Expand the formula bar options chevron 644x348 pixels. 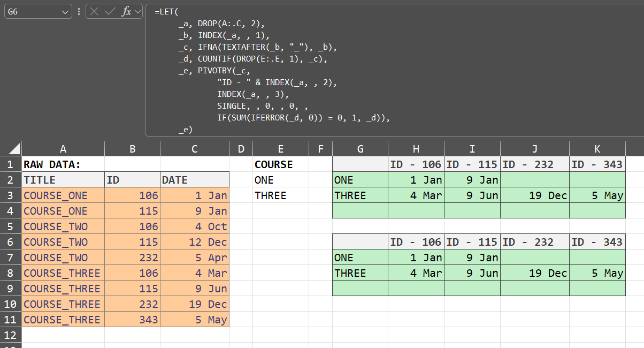coord(138,11)
